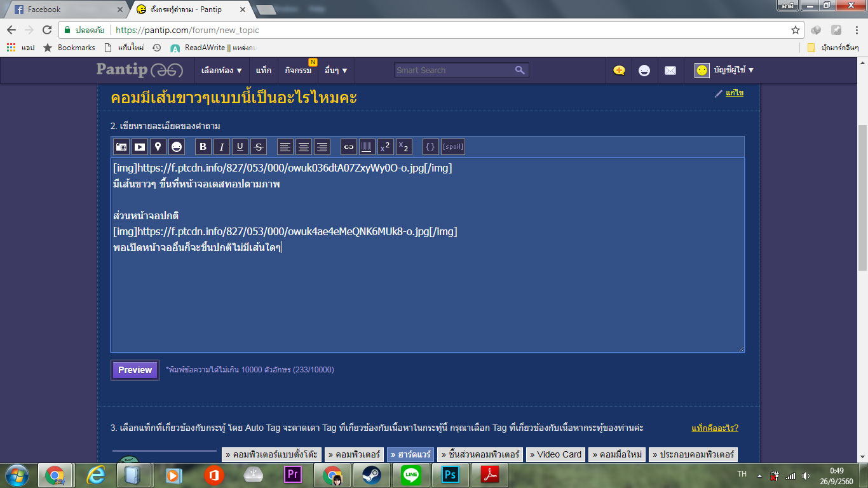Apply superscript formatting
The height and width of the screenshot is (488, 868).
pos(385,147)
